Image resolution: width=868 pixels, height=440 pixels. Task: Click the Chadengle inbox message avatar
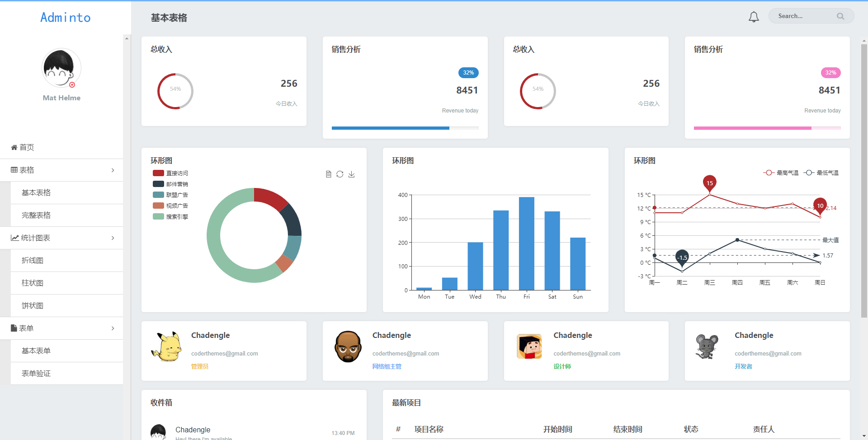click(x=158, y=432)
